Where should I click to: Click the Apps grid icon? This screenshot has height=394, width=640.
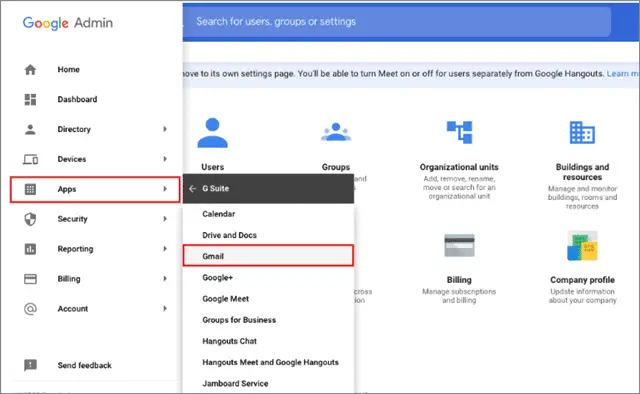click(x=30, y=189)
